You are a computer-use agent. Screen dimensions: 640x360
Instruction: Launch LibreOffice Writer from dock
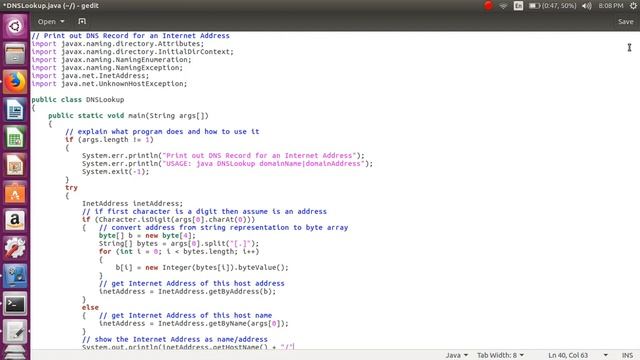tap(15, 109)
